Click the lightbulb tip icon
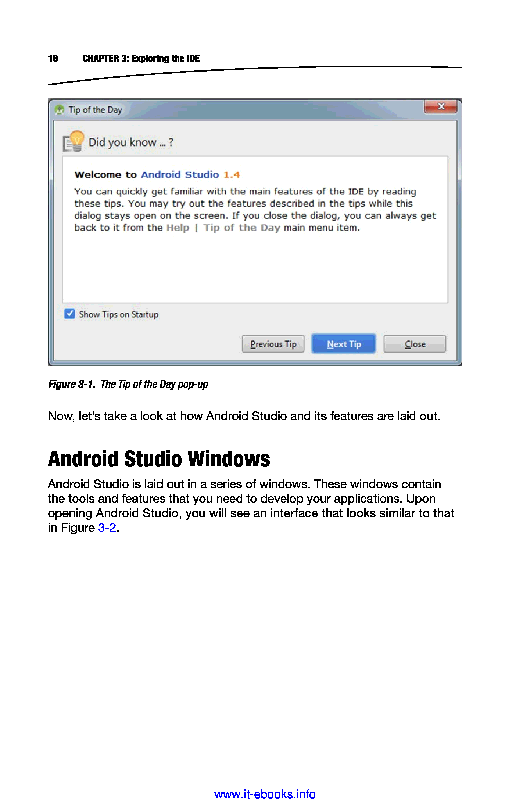Viewport: 532px width, 807px height. pyautogui.click(x=73, y=141)
